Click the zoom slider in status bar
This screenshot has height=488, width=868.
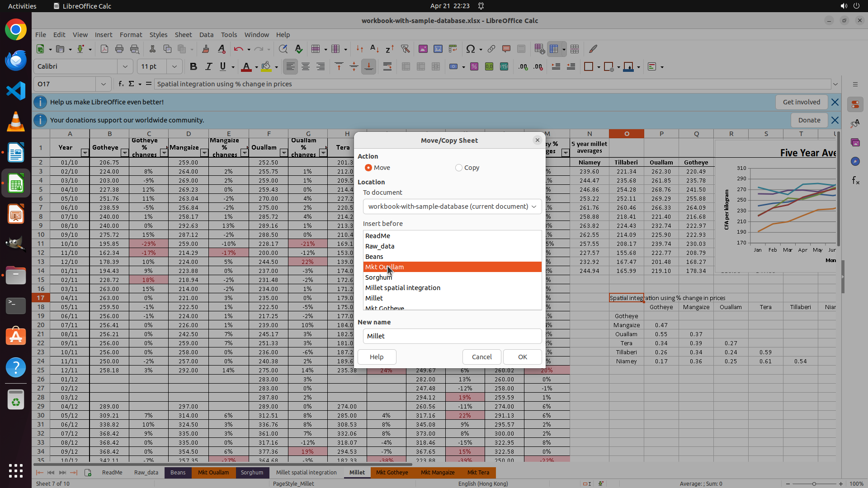[814, 484]
